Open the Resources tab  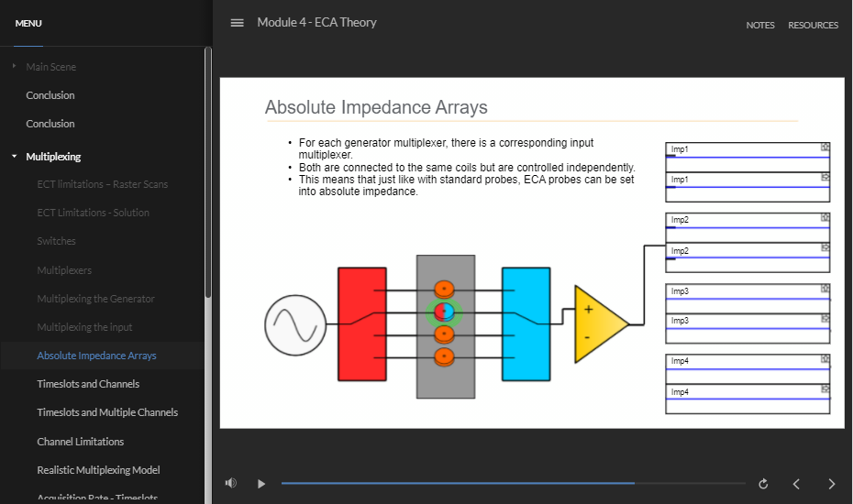[813, 26]
